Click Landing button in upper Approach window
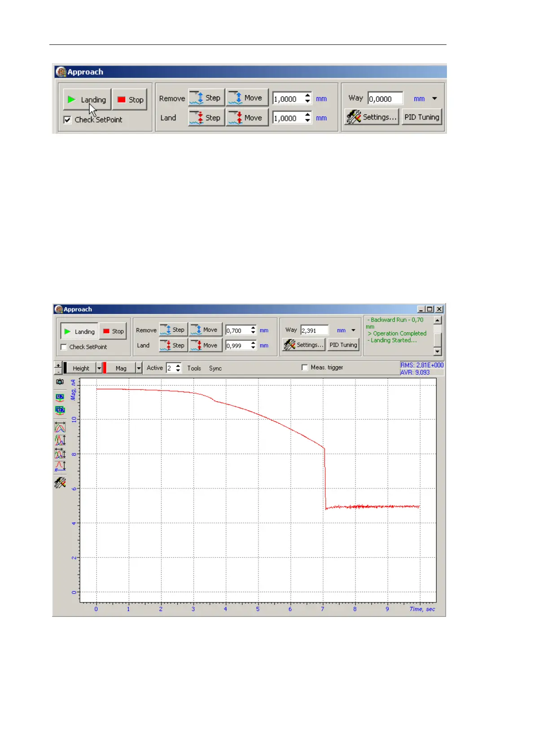 (x=87, y=100)
